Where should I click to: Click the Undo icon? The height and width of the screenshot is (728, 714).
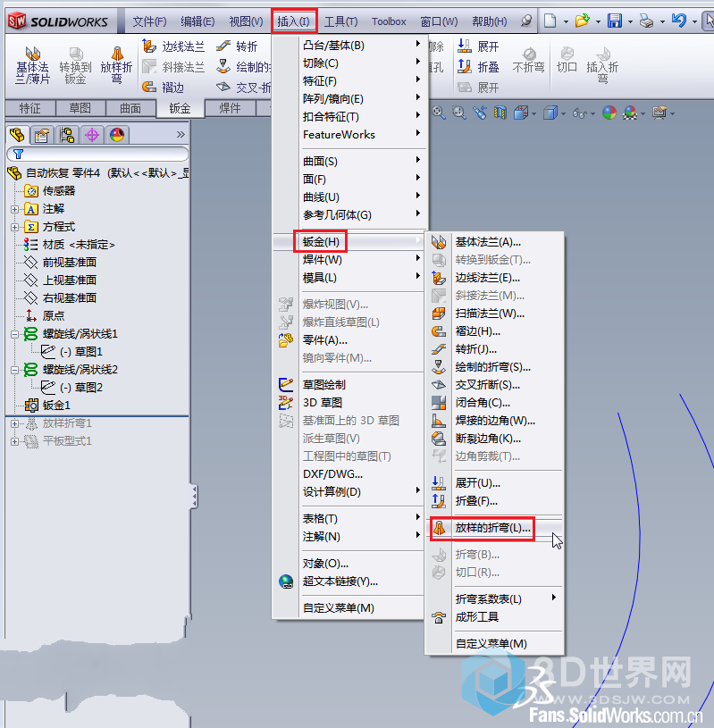(679, 21)
